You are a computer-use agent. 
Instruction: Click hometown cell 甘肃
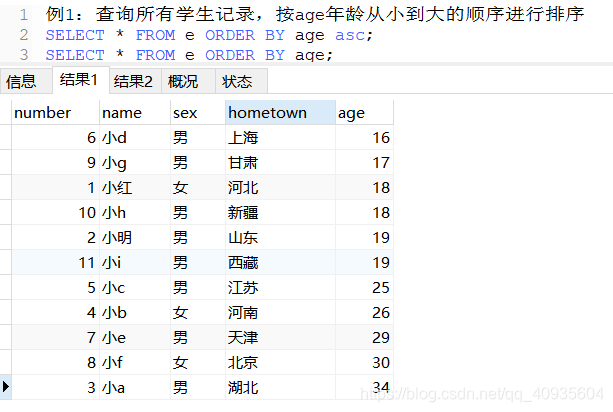click(x=280, y=163)
